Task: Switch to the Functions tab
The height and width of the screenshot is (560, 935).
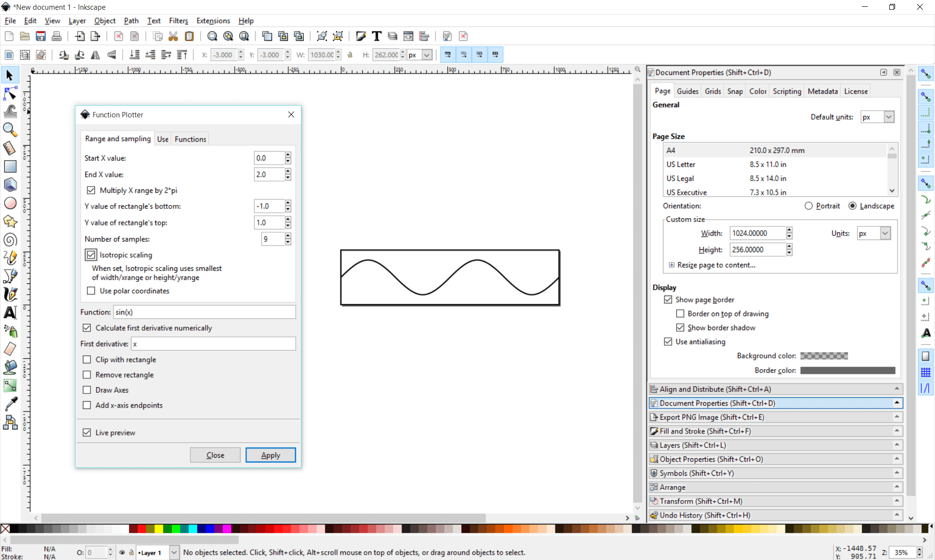Action: [x=190, y=139]
